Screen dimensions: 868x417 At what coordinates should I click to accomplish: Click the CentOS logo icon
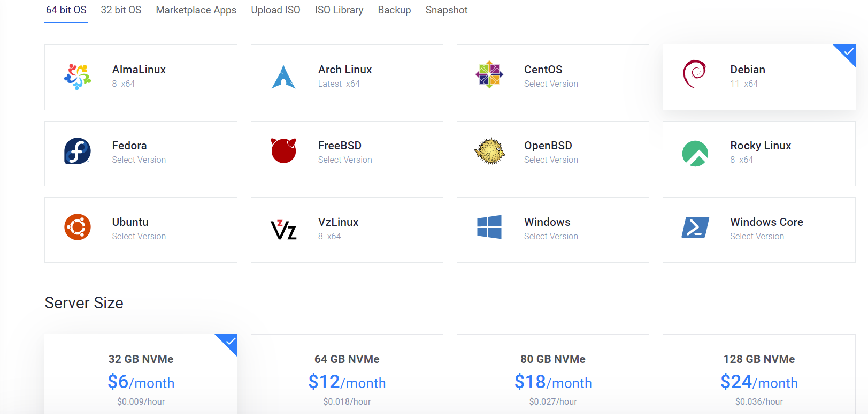point(489,74)
